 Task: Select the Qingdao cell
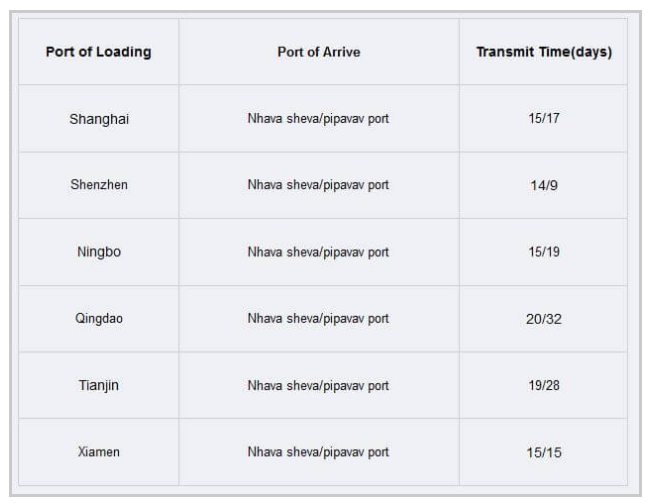[99, 319]
